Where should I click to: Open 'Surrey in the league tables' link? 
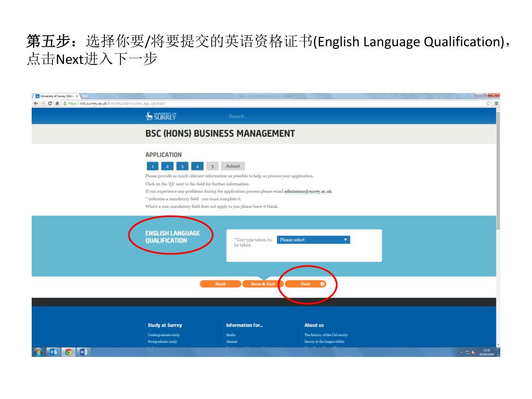click(x=324, y=342)
